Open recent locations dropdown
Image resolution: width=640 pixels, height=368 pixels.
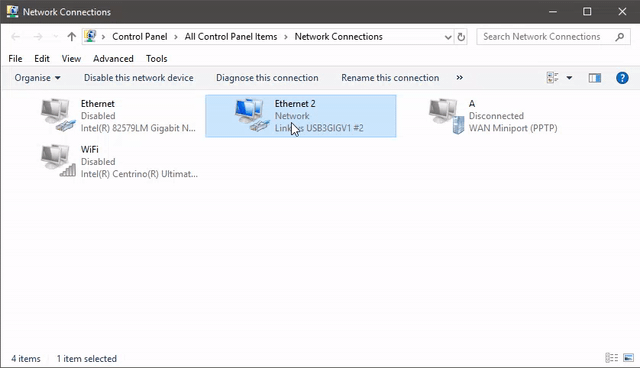[x=56, y=37]
